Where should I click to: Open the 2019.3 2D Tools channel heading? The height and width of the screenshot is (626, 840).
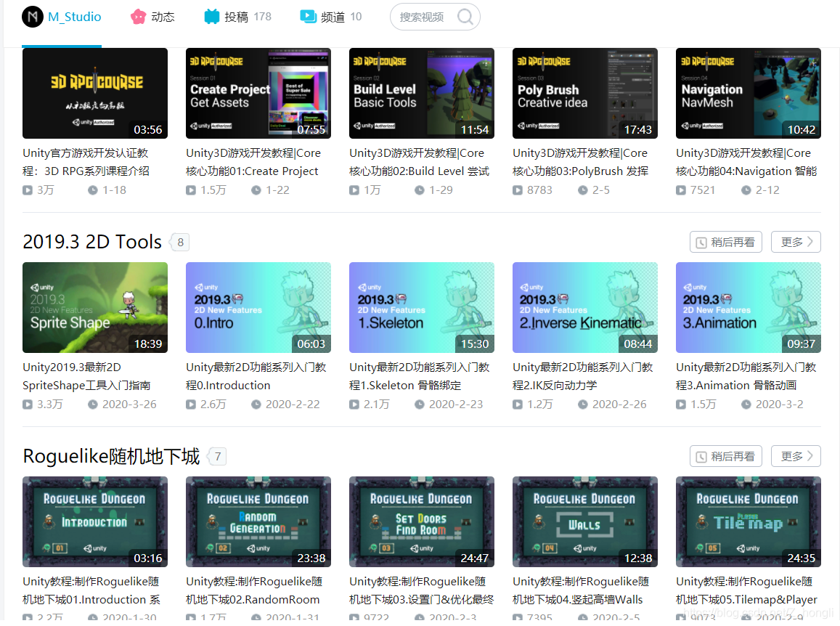point(92,243)
